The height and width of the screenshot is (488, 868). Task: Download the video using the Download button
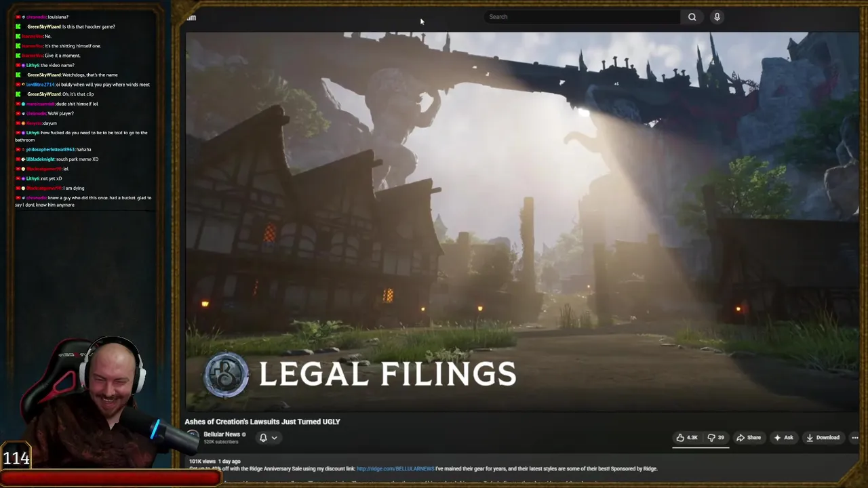pos(823,438)
